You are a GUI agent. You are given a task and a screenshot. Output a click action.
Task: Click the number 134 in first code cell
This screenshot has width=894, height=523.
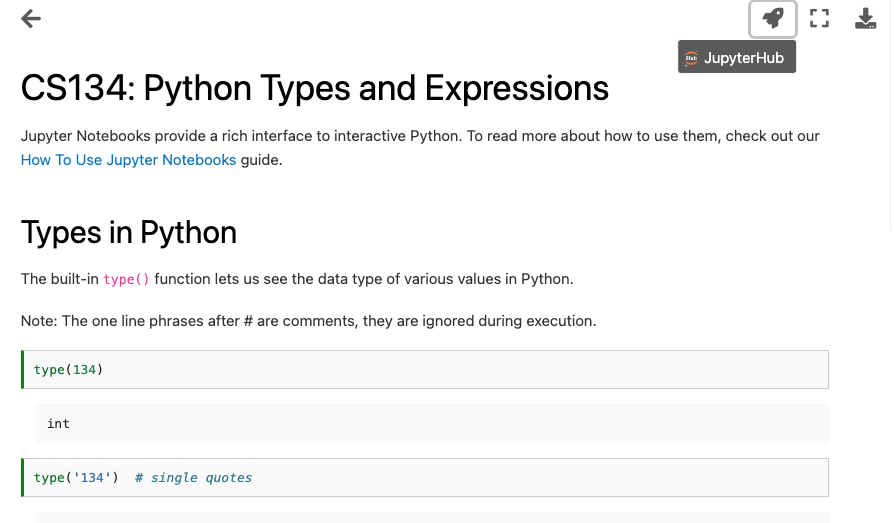click(84, 370)
